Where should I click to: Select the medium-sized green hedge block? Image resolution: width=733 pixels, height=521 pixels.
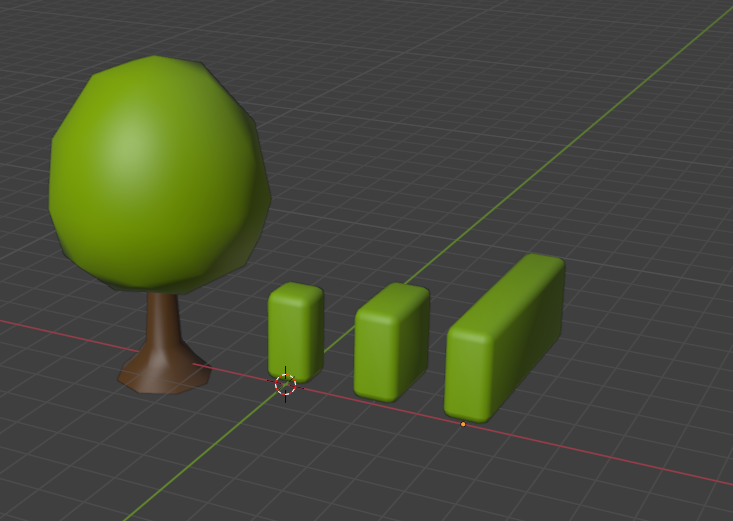[x=392, y=341]
